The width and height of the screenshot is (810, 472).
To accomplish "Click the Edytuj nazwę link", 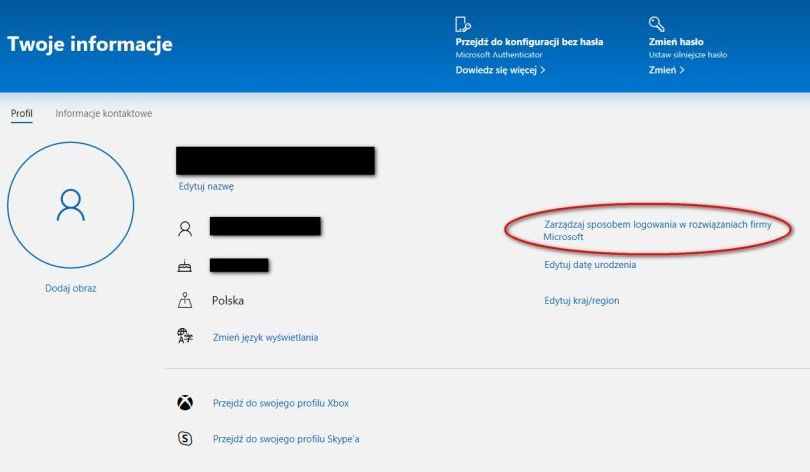I will coord(206,186).
